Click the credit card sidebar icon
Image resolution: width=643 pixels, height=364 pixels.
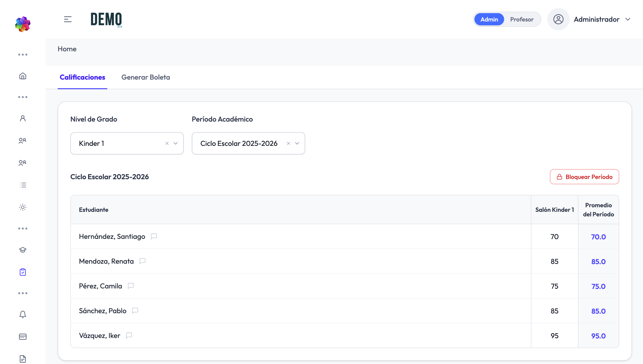pyautogui.click(x=23, y=337)
